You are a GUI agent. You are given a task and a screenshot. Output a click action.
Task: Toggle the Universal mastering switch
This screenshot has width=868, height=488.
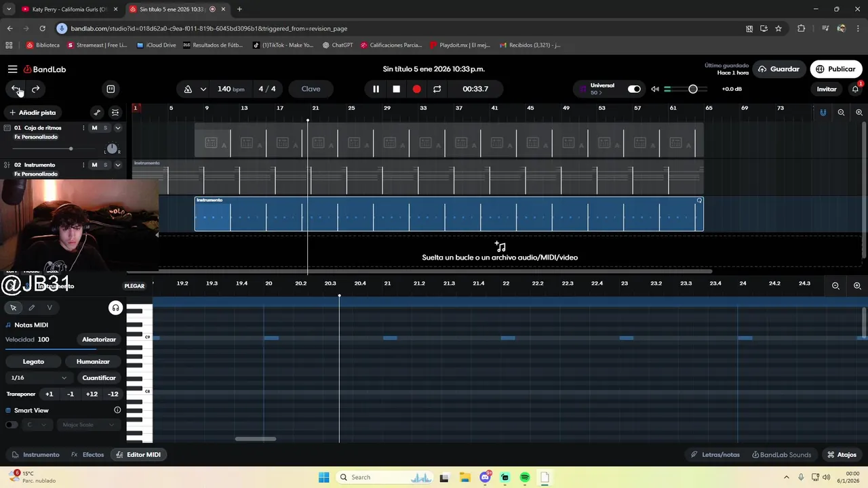pos(634,89)
